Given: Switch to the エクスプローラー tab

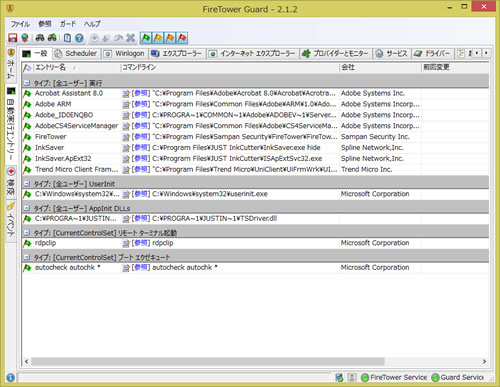Looking at the screenshot, I should click(177, 53).
